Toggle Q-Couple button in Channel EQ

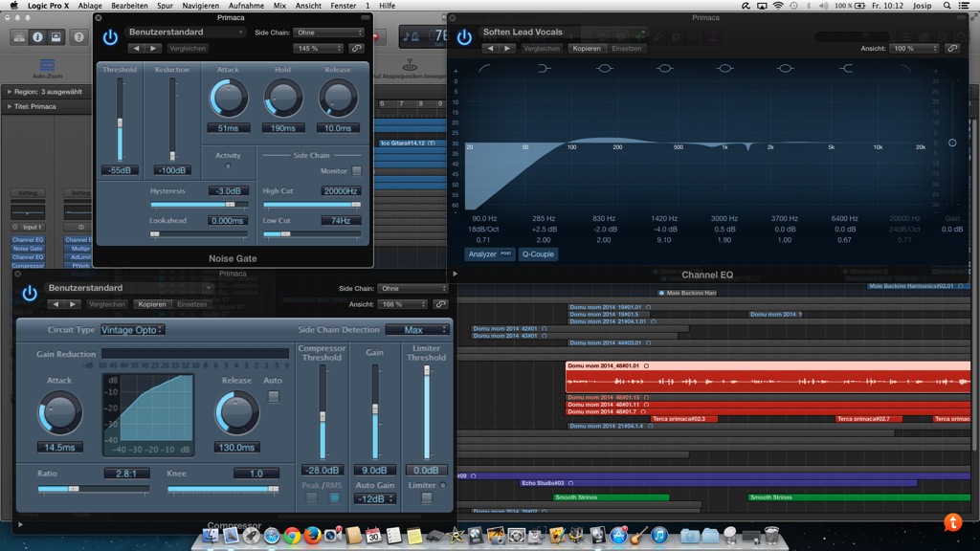click(538, 254)
